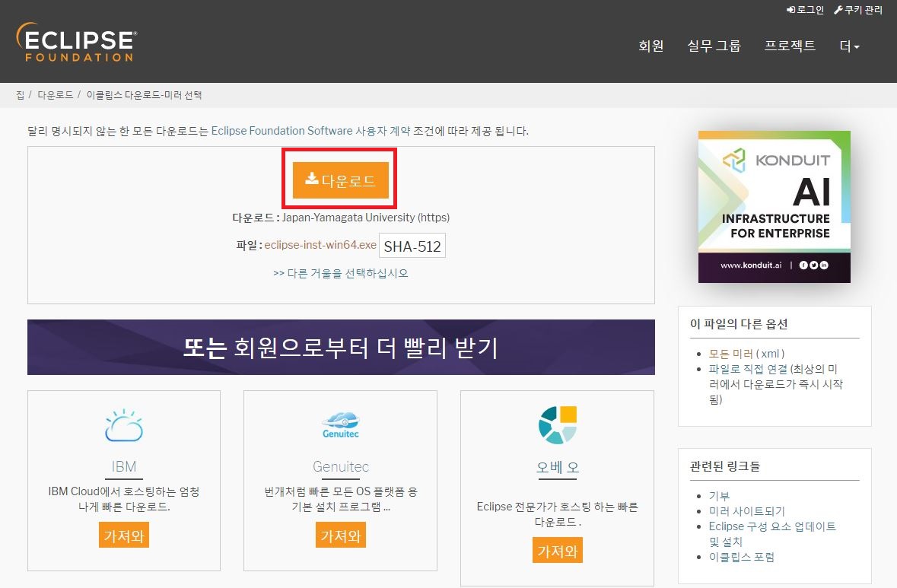This screenshot has height=588, width=897.
Task: Open the 기부 link
Action: (x=719, y=496)
